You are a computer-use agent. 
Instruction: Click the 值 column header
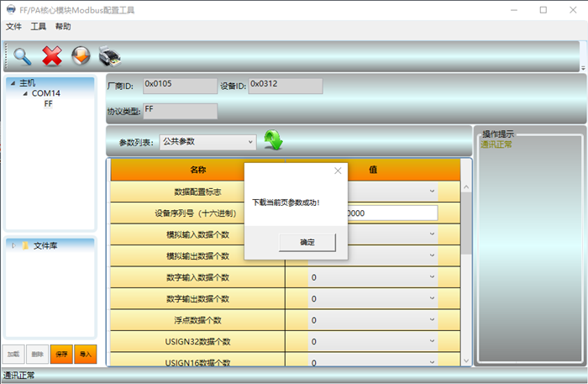click(x=373, y=170)
